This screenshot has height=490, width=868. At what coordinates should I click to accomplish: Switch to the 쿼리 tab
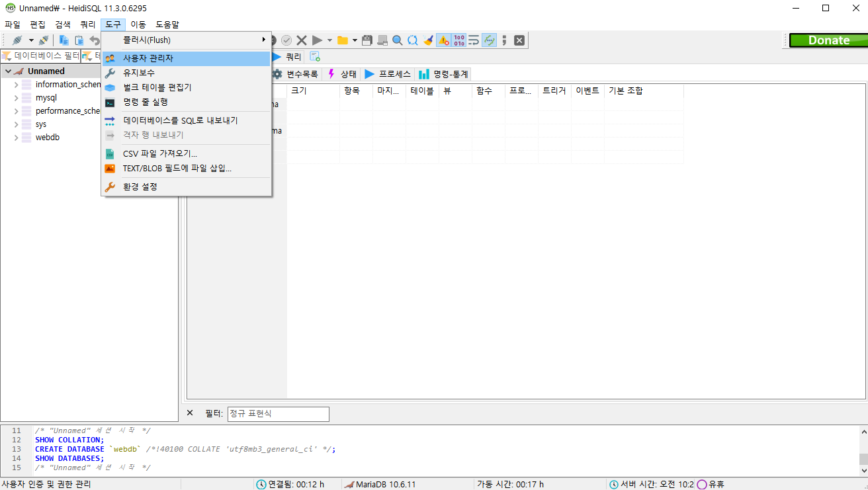pos(288,57)
